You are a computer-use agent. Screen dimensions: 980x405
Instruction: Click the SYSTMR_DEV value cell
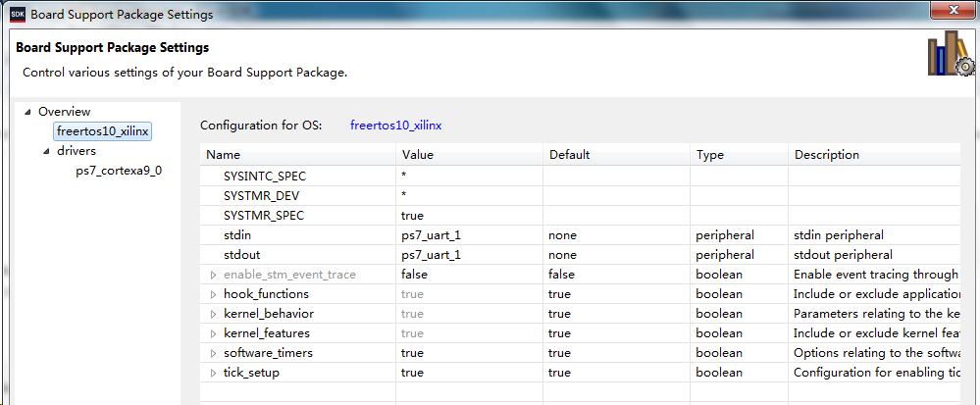(x=469, y=195)
